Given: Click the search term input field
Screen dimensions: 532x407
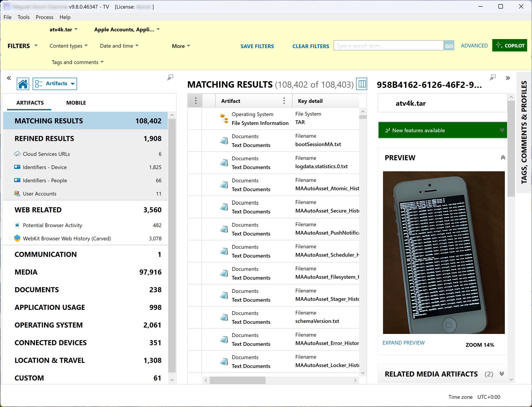Looking at the screenshot, I should pos(388,45).
